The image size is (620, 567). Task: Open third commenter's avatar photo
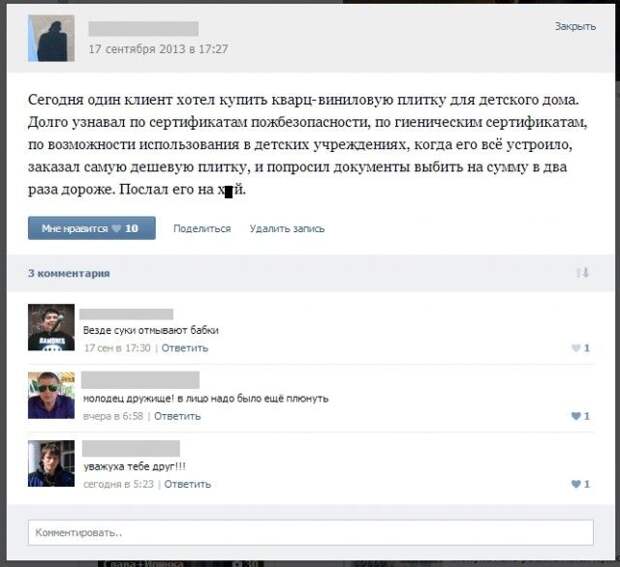tap(51, 463)
